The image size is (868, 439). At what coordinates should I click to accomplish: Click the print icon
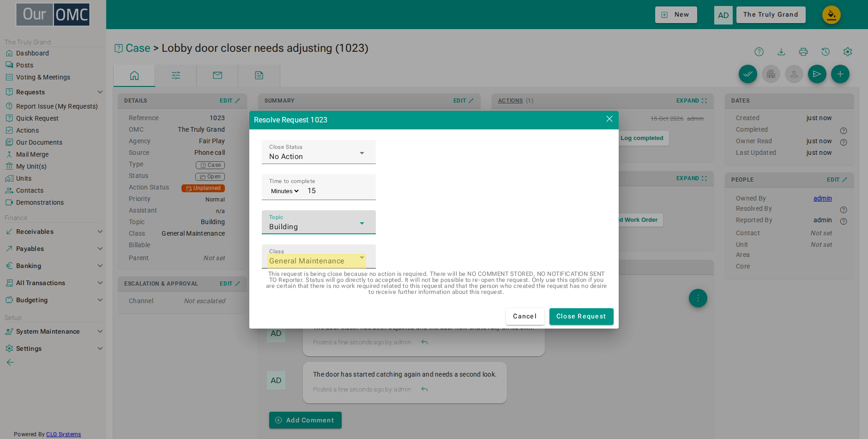(x=803, y=52)
